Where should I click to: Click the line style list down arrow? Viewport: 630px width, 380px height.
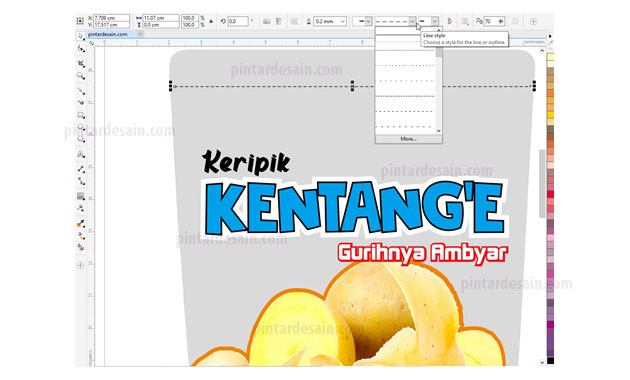pyautogui.click(x=438, y=131)
